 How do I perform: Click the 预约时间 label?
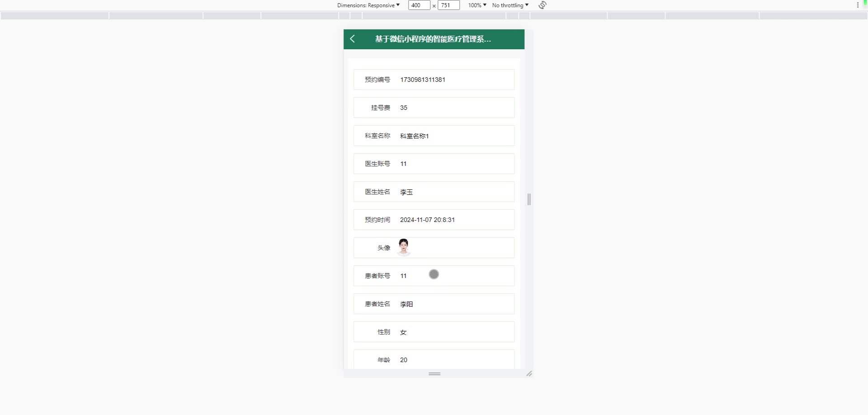(377, 220)
